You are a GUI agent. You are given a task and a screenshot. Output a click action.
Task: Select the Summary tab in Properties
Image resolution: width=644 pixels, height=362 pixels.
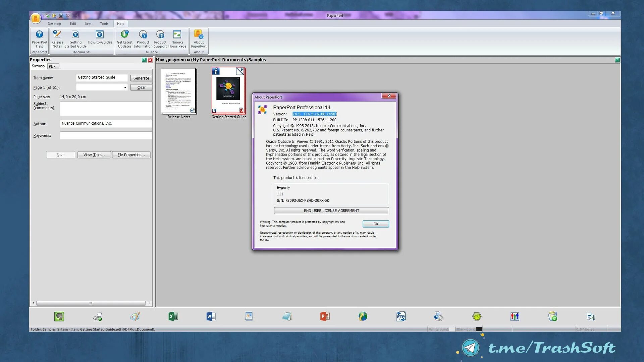click(39, 66)
